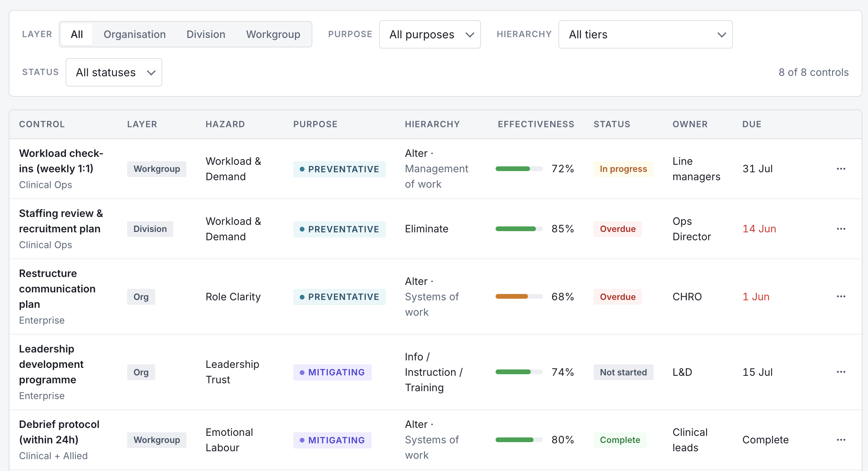Click the 15 Jul due date
This screenshot has width=868, height=471.
tap(757, 372)
